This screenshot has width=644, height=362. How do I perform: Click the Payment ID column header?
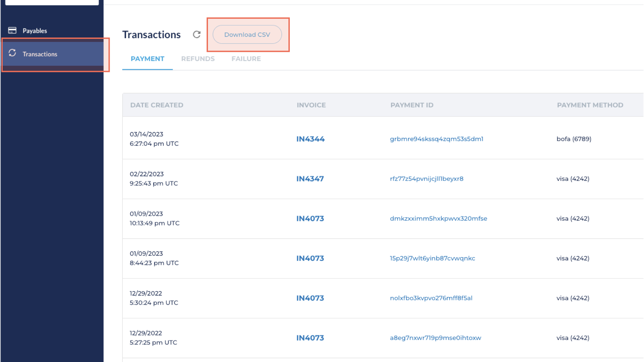pos(412,105)
